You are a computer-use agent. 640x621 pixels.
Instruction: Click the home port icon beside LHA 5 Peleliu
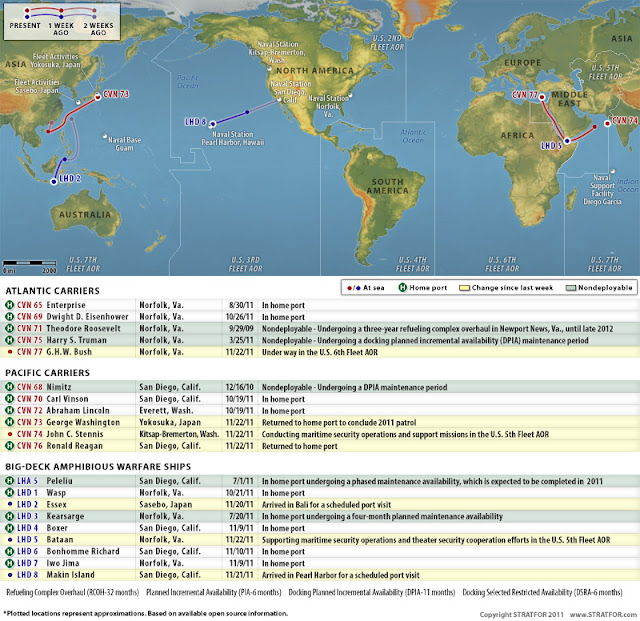click(9, 481)
